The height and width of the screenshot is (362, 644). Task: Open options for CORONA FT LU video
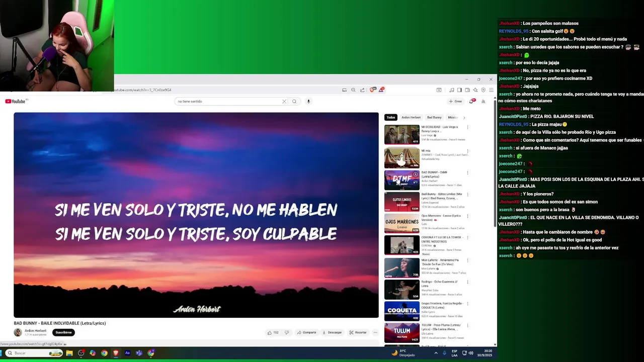pyautogui.click(x=467, y=238)
